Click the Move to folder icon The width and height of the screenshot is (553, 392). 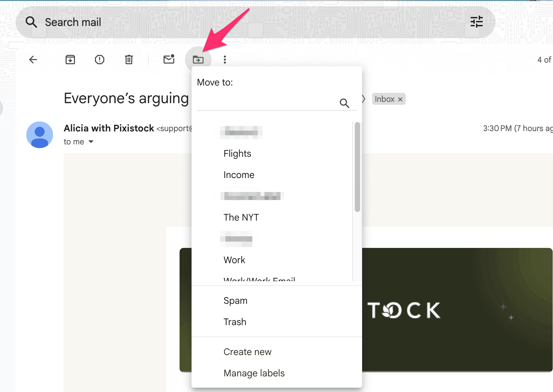tap(198, 59)
